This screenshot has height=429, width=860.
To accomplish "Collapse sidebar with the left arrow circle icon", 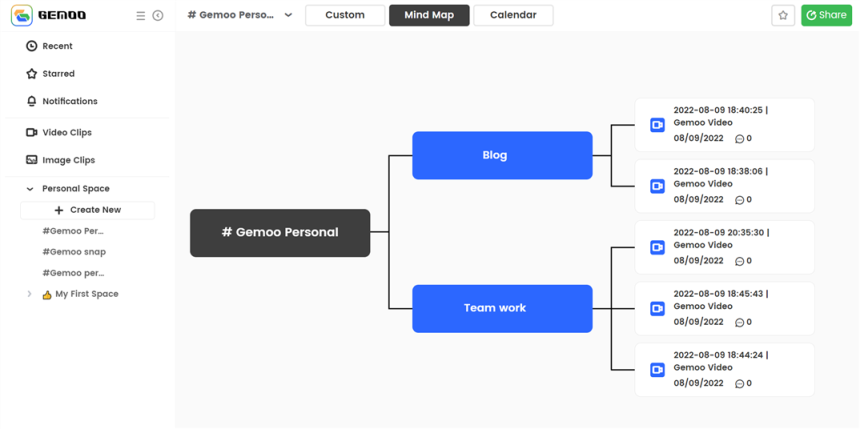I will (158, 16).
